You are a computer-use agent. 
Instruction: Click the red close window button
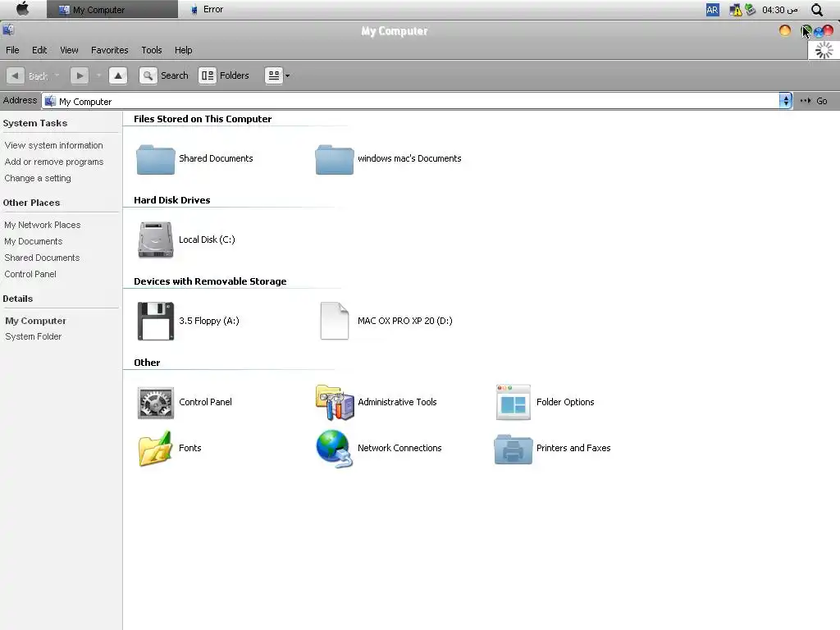829,30
